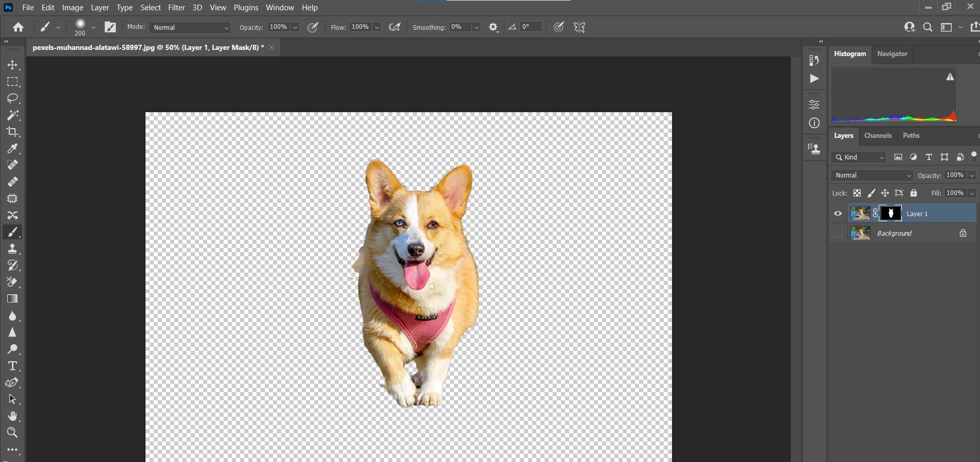Open the Opacity slider in options bar

(x=296, y=27)
